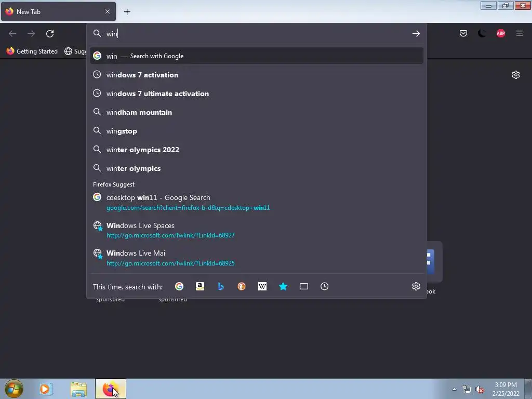Open a new tab with the plus button
This screenshot has width=532, height=399.
(127, 12)
